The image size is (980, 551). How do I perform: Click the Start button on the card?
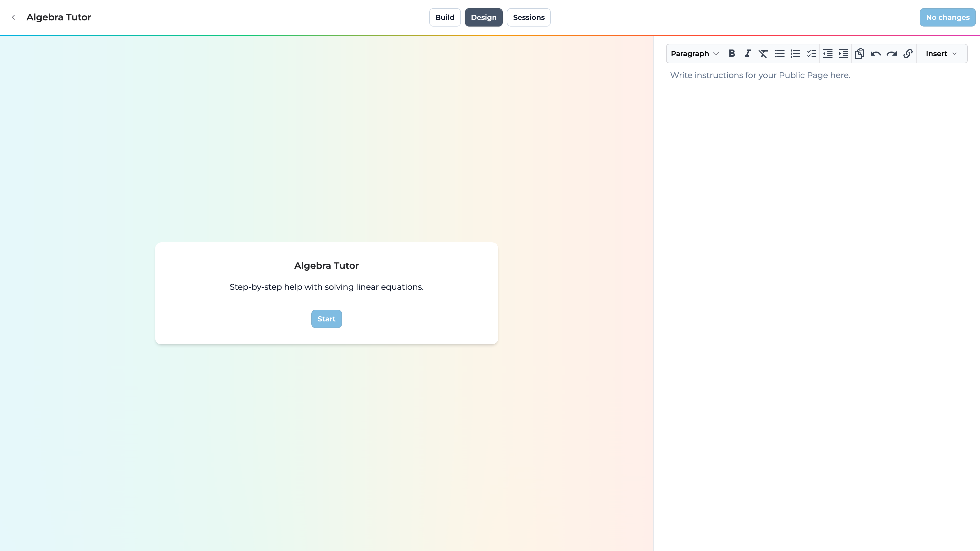click(326, 319)
